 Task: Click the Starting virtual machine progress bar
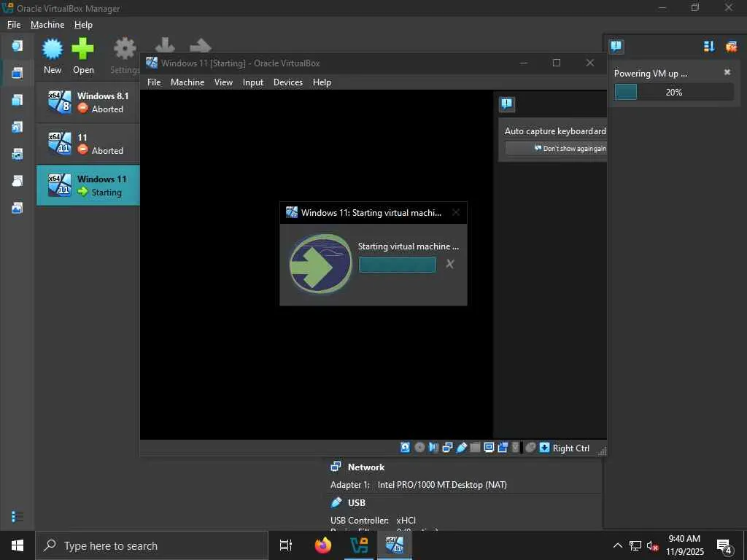point(398,265)
